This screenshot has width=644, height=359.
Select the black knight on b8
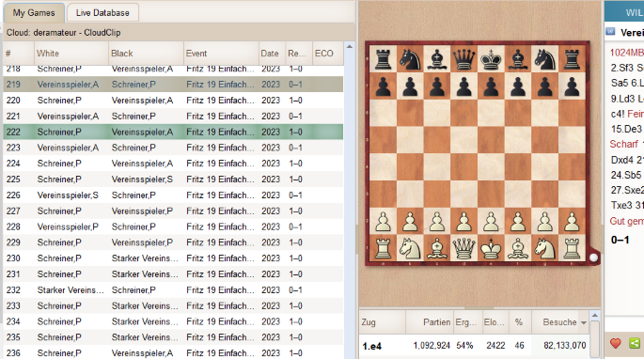click(x=410, y=59)
